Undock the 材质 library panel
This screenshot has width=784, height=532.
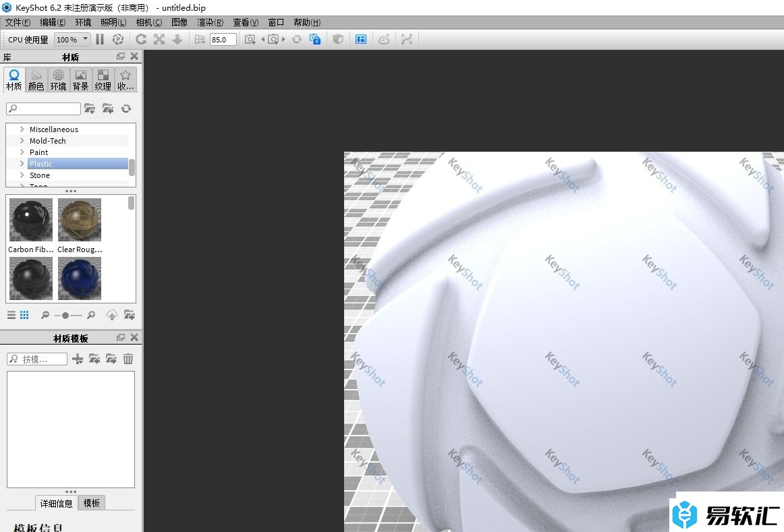[121, 57]
